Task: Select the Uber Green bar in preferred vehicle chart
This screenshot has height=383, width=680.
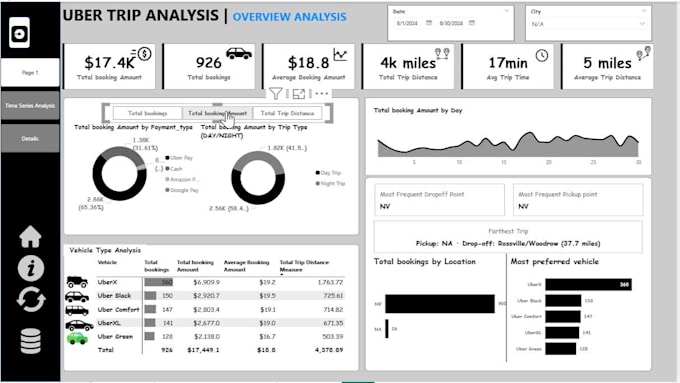Action: click(561, 349)
